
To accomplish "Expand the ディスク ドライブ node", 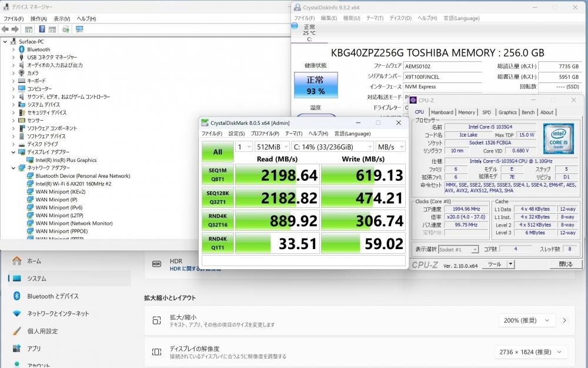I will pos(13,144).
